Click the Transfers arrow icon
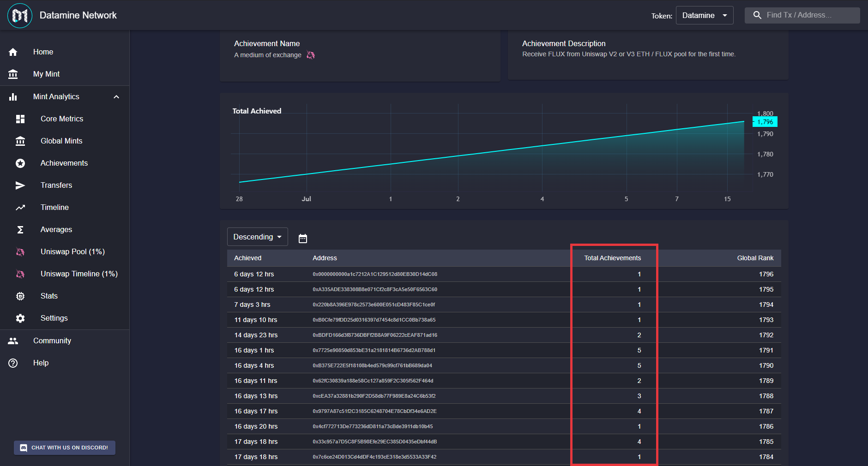868x466 pixels. 20,185
